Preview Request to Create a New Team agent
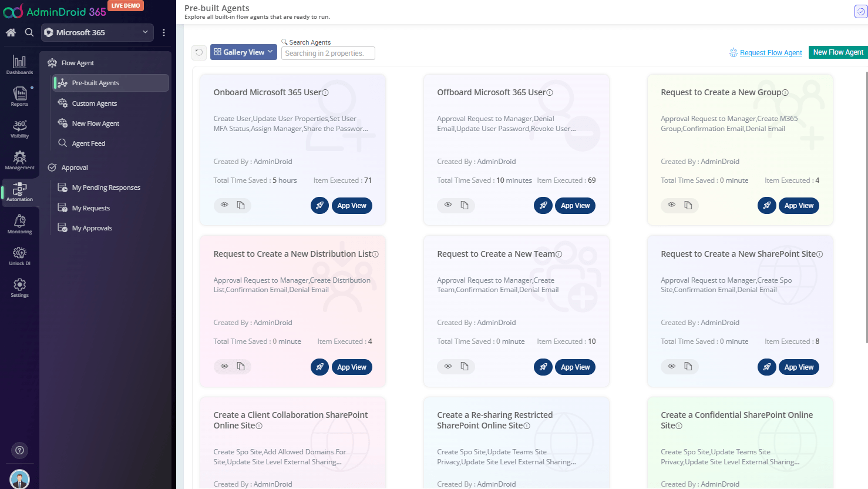Screen dimensions: 868x489 (448, 366)
